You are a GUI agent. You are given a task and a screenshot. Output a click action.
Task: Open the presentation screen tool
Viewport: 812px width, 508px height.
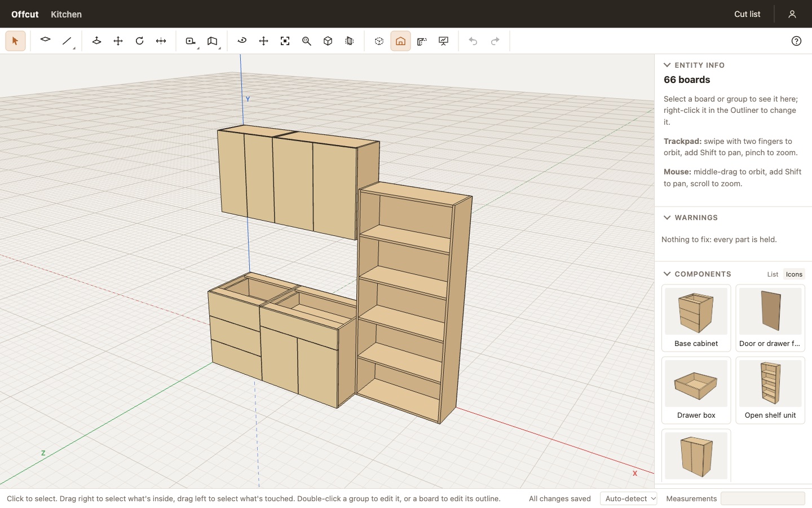(444, 41)
